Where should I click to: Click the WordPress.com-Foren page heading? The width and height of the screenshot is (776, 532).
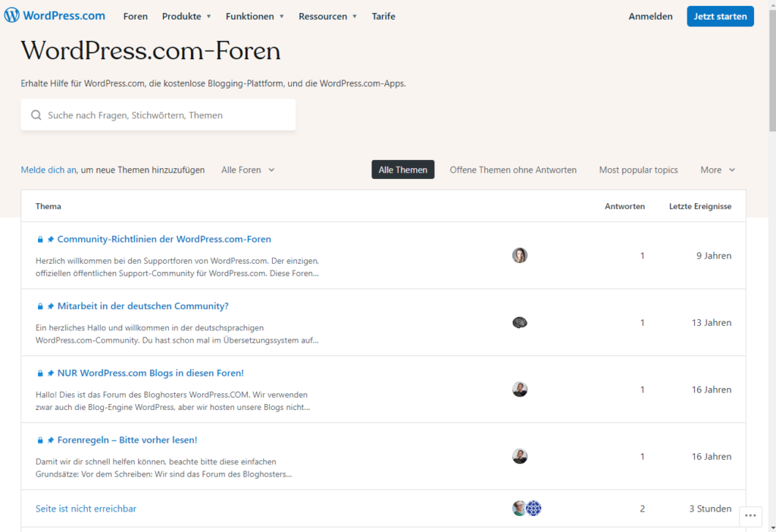151,51
